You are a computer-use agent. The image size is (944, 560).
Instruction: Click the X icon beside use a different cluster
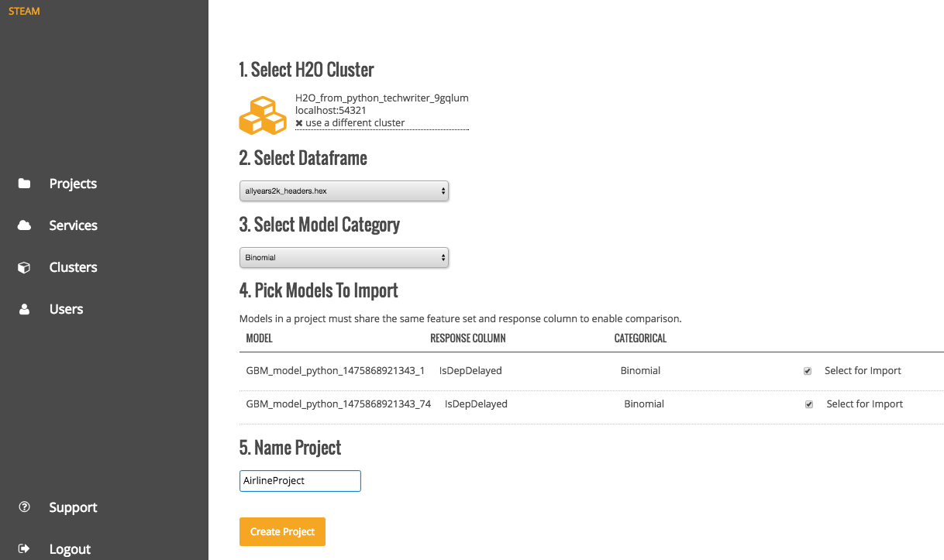299,123
